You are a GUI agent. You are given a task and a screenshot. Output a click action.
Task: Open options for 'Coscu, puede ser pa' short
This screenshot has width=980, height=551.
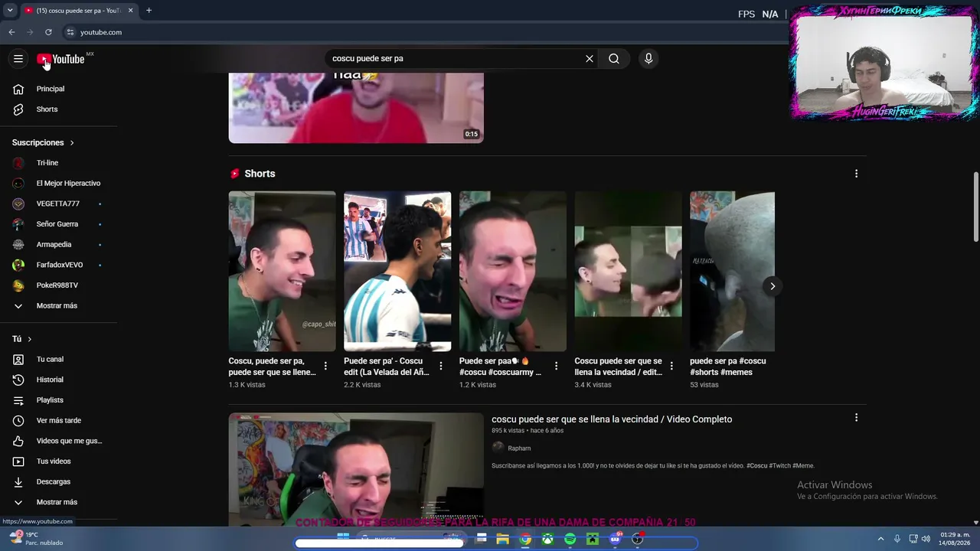325,366
